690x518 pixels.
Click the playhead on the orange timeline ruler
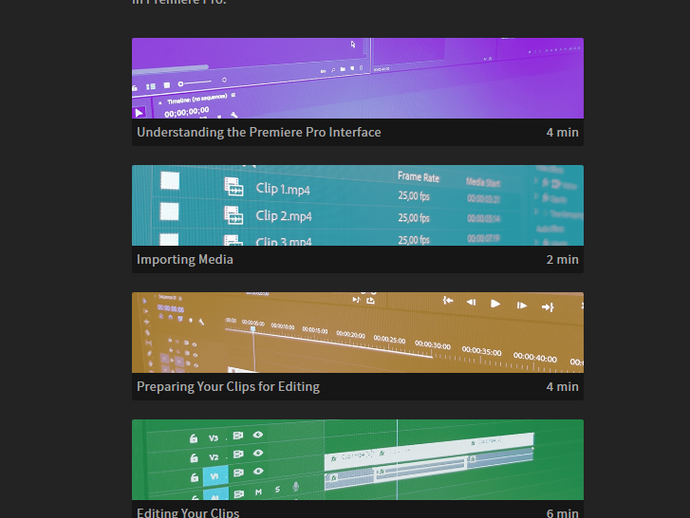pyautogui.click(x=253, y=328)
